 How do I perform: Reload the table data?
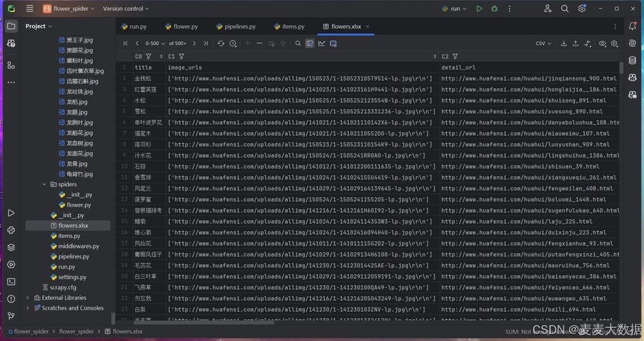point(221,44)
